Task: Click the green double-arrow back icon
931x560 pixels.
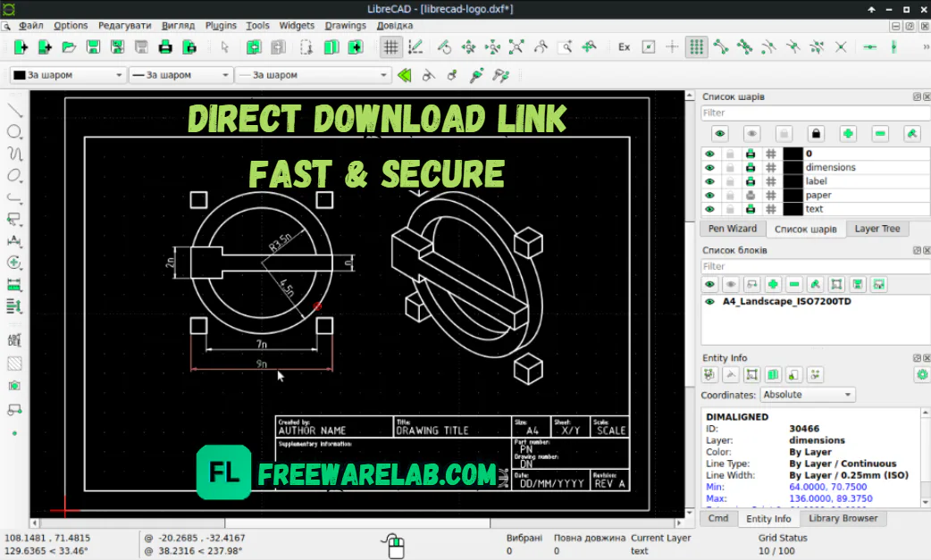Action: [405, 75]
